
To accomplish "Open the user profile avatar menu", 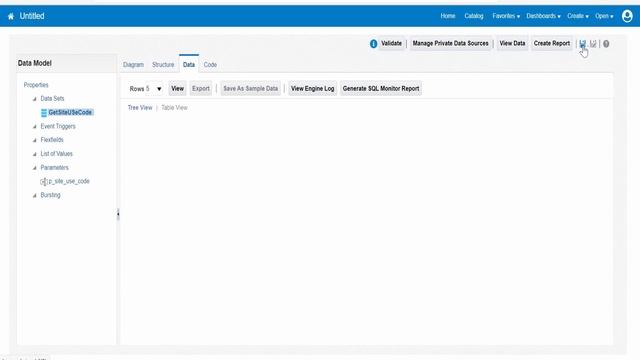I will click(627, 16).
